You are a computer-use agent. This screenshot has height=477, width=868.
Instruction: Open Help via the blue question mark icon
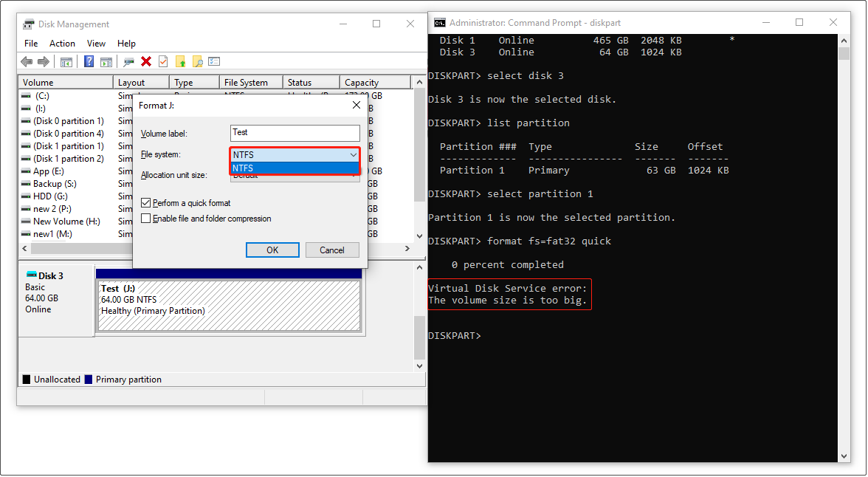click(89, 61)
